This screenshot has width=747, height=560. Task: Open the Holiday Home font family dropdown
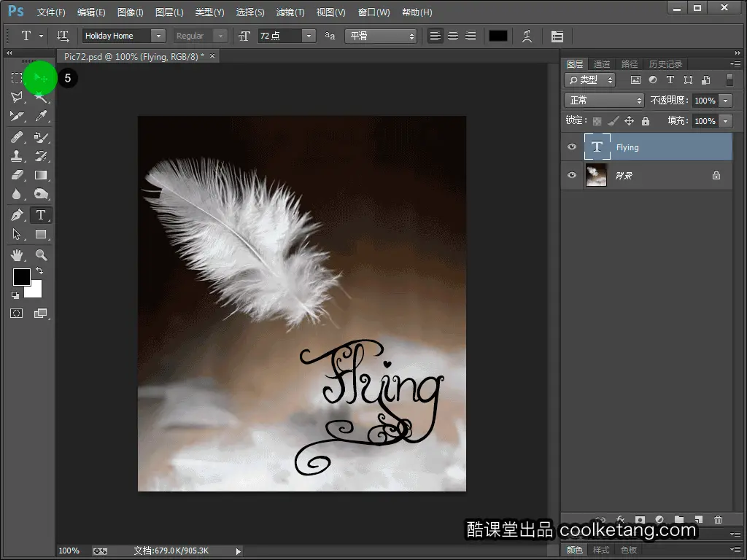158,36
